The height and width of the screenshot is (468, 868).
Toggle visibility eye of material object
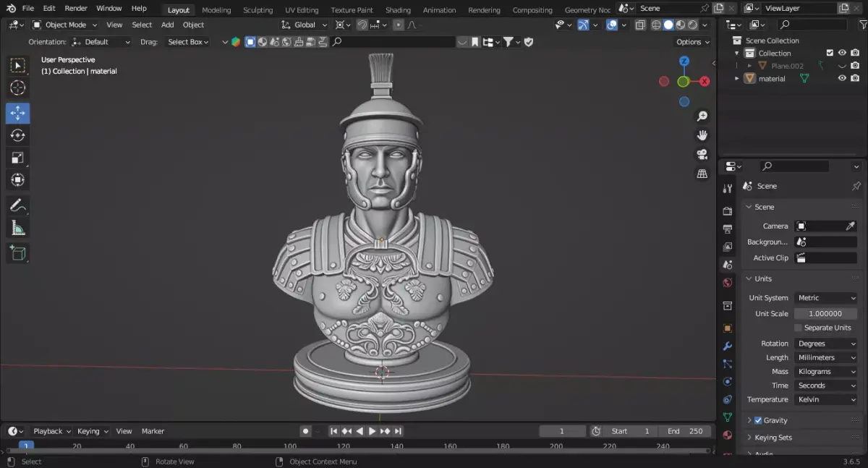pos(842,78)
